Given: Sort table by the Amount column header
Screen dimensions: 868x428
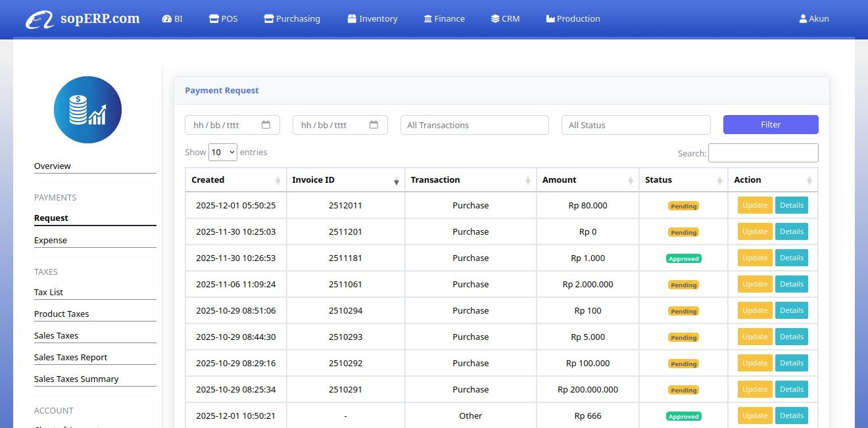Looking at the screenshot, I should pyautogui.click(x=559, y=179).
